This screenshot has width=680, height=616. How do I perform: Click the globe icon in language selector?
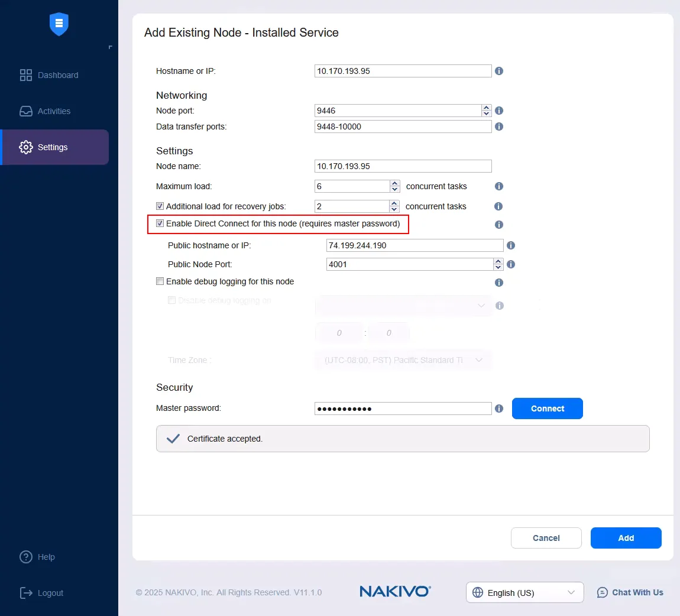coord(477,592)
